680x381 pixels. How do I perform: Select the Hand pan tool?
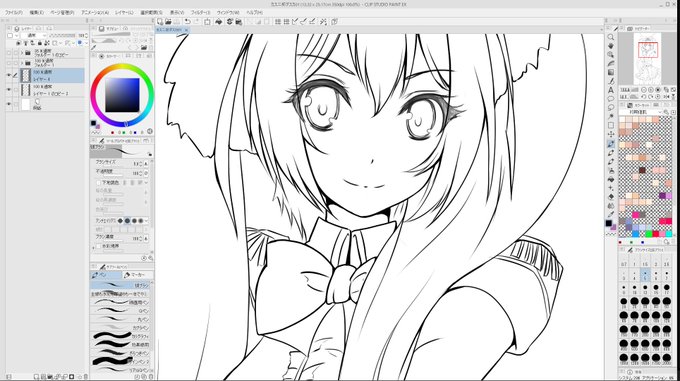(611, 46)
